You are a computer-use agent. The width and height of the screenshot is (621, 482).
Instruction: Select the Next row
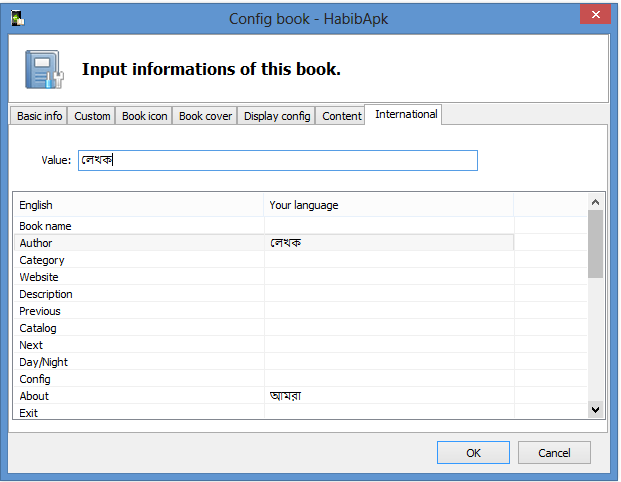pyautogui.click(x=264, y=345)
